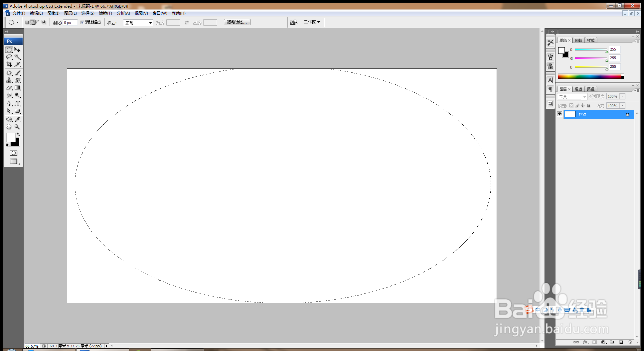Open status bar info arrow menu
The image size is (644, 351).
(106, 346)
